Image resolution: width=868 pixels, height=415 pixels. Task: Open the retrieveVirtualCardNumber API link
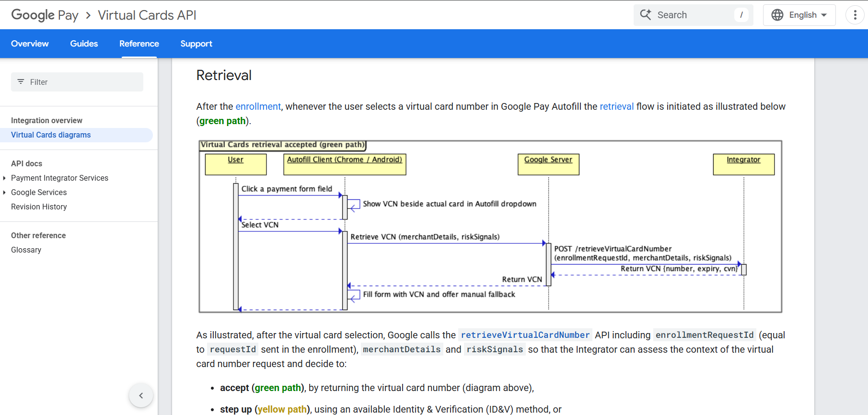[525, 335]
